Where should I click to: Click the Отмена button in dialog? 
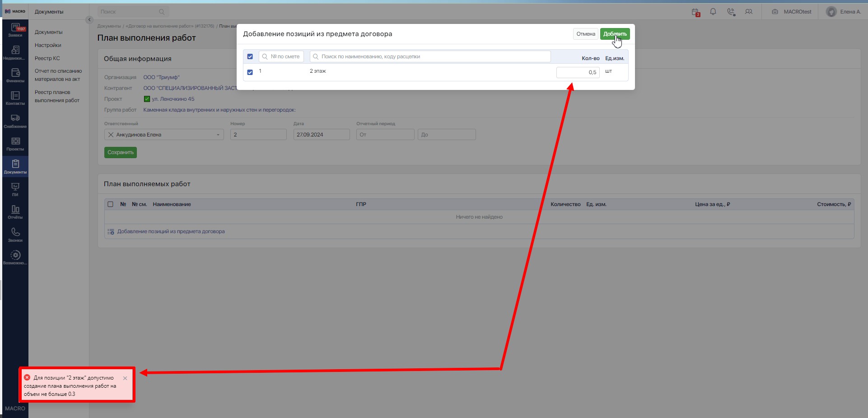coord(586,34)
